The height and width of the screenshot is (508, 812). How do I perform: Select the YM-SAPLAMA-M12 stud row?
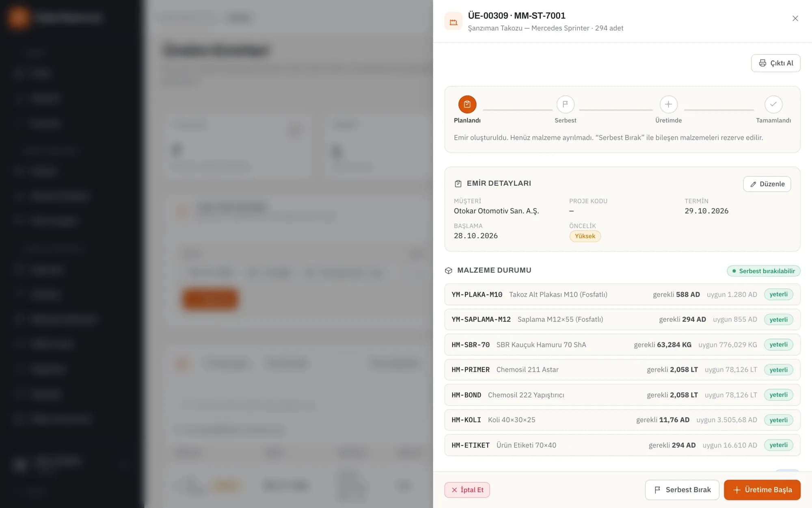(x=622, y=319)
